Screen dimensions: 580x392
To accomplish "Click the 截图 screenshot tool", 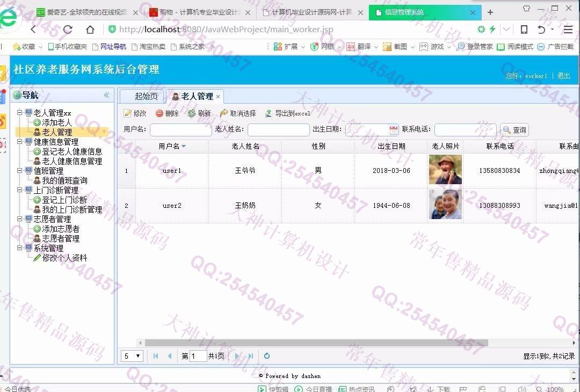I will click(398, 47).
